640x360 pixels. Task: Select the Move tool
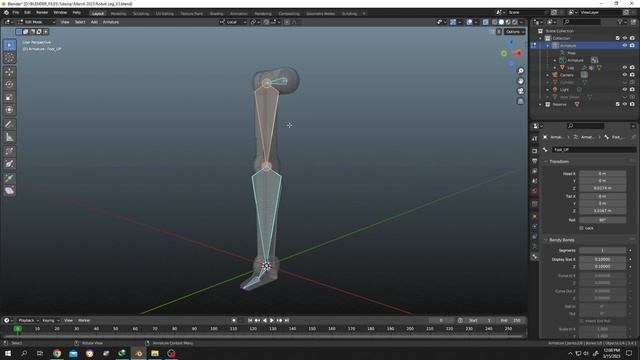click(x=9, y=72)
